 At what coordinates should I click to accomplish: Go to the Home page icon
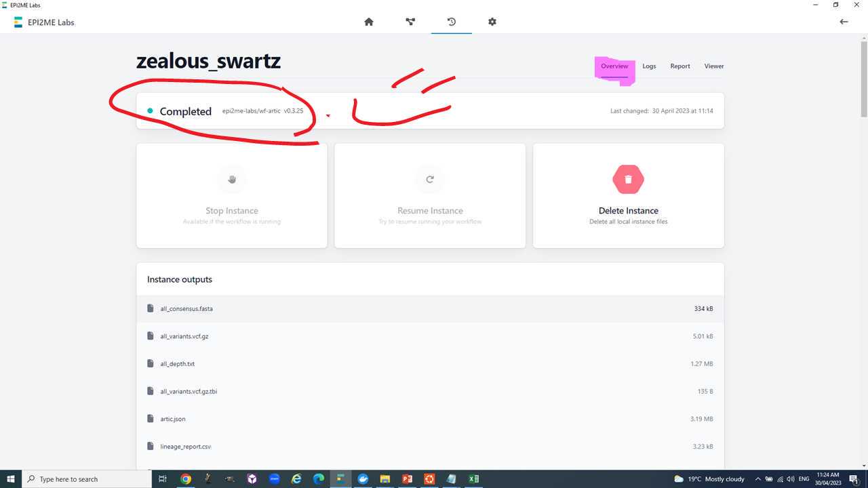pyautogui.click(x=369, y=22)
